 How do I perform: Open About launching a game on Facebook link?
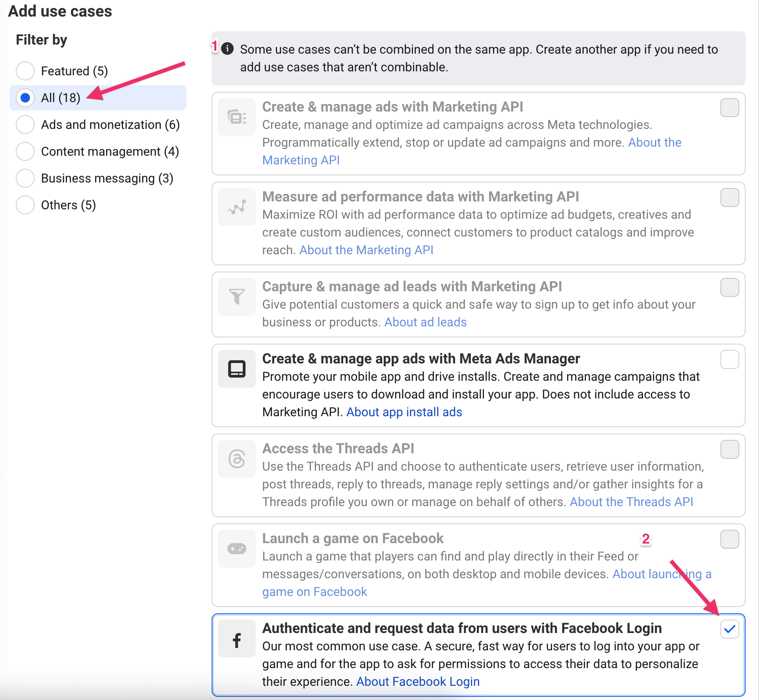pyautogui.click(x=662, y=574)
